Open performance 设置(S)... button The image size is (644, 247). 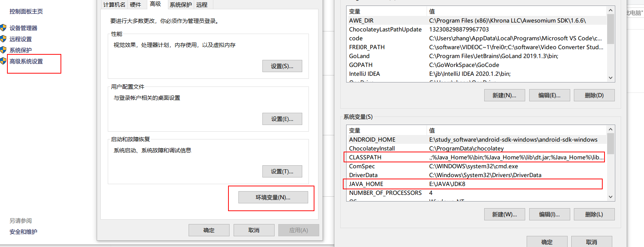pos(282,66)
